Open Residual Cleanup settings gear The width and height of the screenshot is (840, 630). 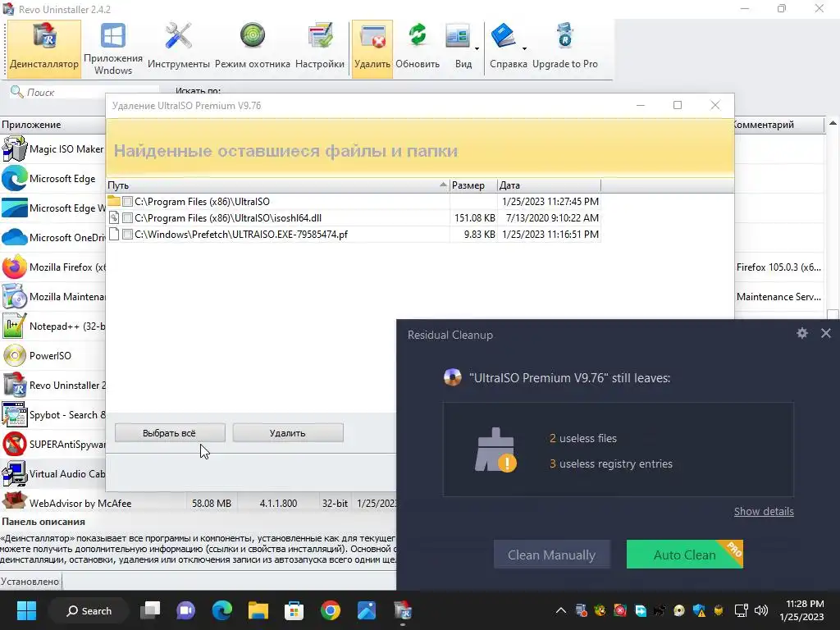click(802, 333)
